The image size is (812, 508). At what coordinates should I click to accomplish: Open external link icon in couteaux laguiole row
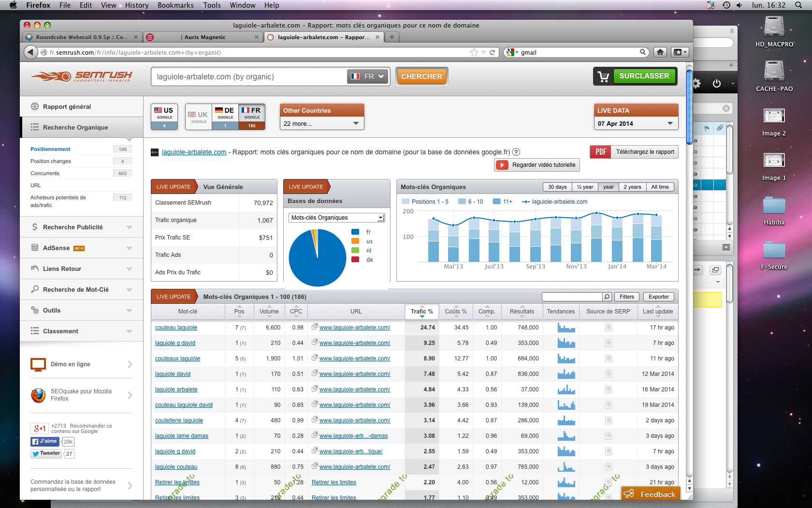point(315,358)
